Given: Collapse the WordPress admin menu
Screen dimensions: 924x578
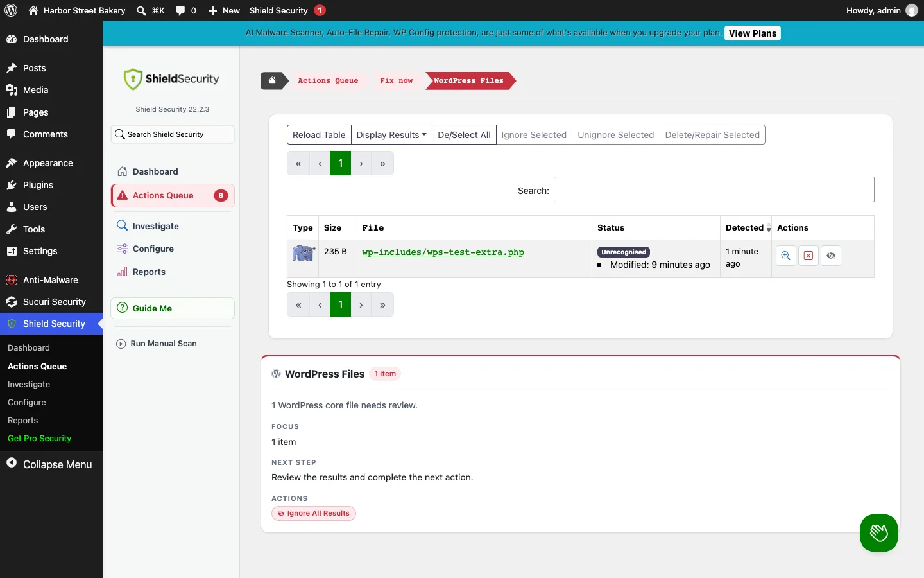Looking at the screenshot, I should coord(50,464).
